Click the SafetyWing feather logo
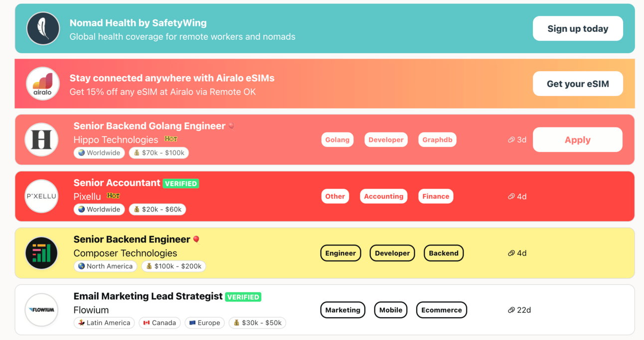 (x=43, y=28)
